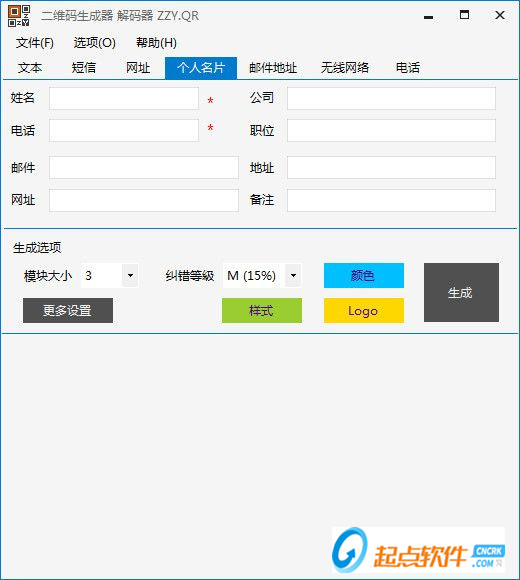Viewport: 520px width, 580px height.
Task: Focus the 地址 input field
Action: click(x=391, y=168)
